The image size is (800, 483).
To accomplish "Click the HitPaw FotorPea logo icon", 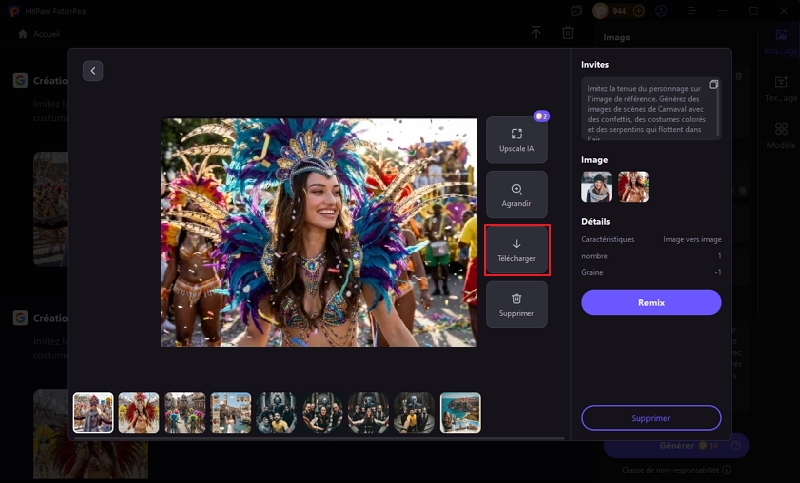I will (x=14, y=11).
